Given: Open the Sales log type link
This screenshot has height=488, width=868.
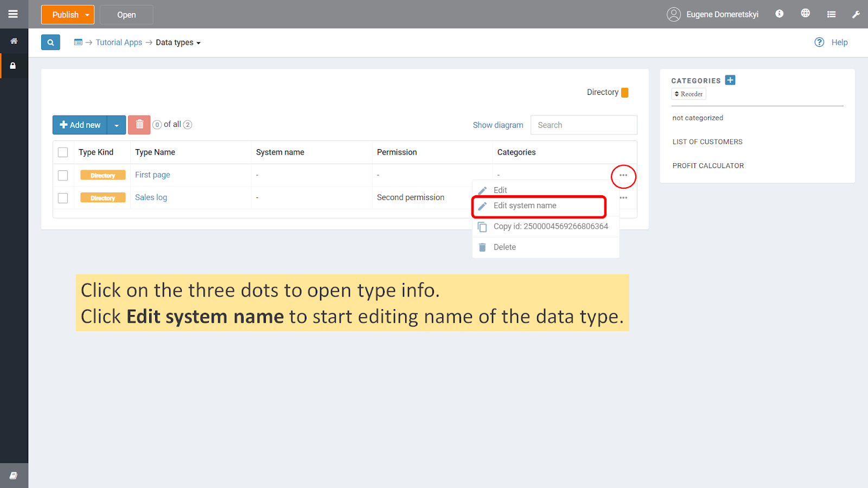Looking at the screenshot, I should point(151,197).
